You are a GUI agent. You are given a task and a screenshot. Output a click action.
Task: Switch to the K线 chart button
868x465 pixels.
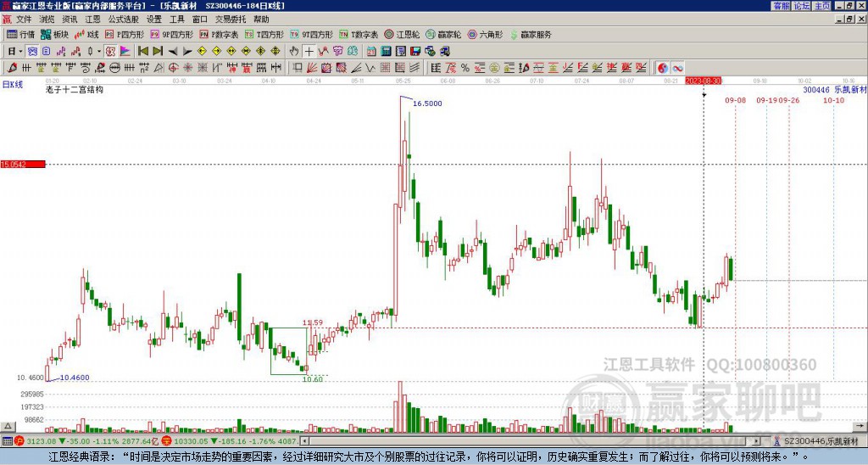pyautogui.click(x=86, y=34)
